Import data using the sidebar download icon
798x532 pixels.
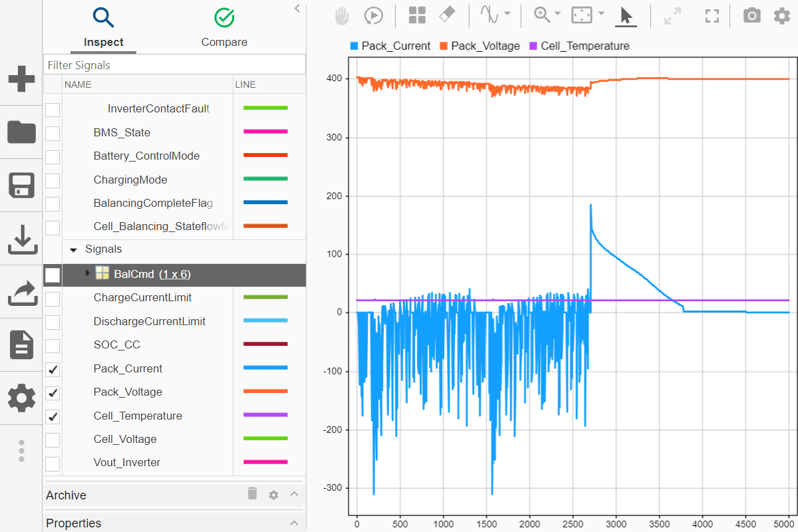click(x=21, y=239)
